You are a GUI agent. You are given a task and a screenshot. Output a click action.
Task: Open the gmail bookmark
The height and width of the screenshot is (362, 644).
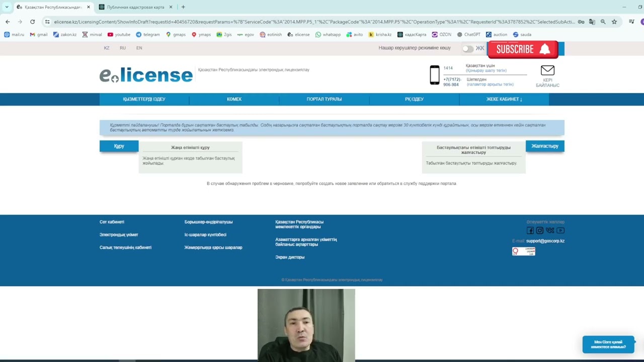point(39,35)
